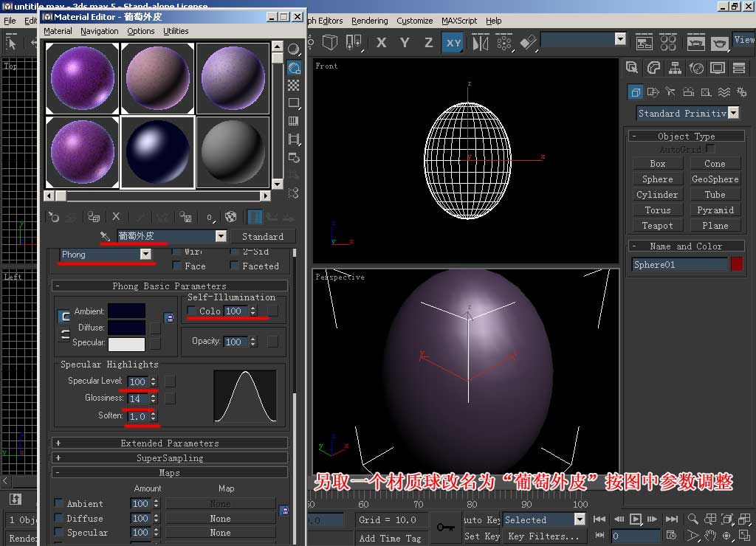Image resolution: width=756 pixels, height=546 pixels.
Task: Create a Teapot primitive
Action: click(x=657, y=225)
